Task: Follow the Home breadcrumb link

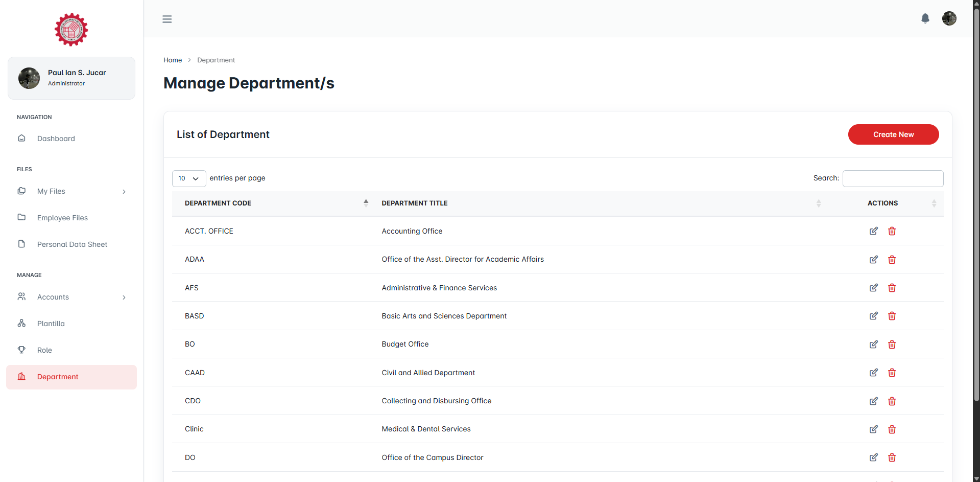Action: [x=173, y=60]
